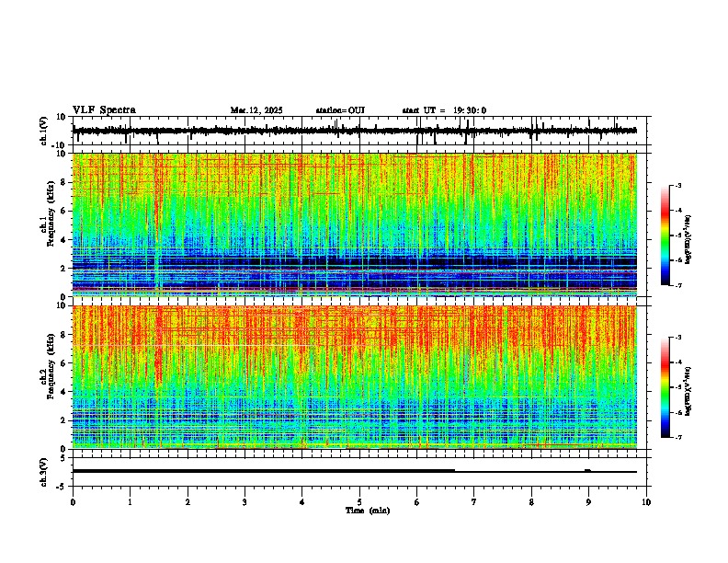Viewport: 728px width, 563px height.
Task: Click inside the ch.1 spectrogram panel
Action: tap(355, 224)
